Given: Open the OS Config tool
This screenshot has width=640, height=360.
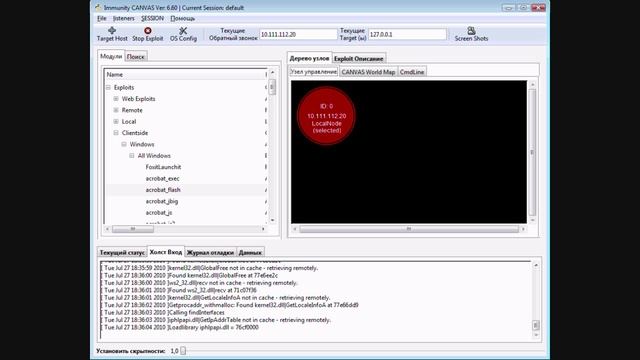Looking at the screenshot, I should (183, 34).
